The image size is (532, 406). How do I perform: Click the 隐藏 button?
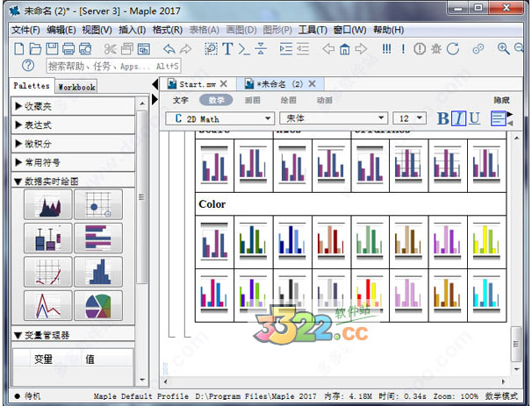coord(501,100)
